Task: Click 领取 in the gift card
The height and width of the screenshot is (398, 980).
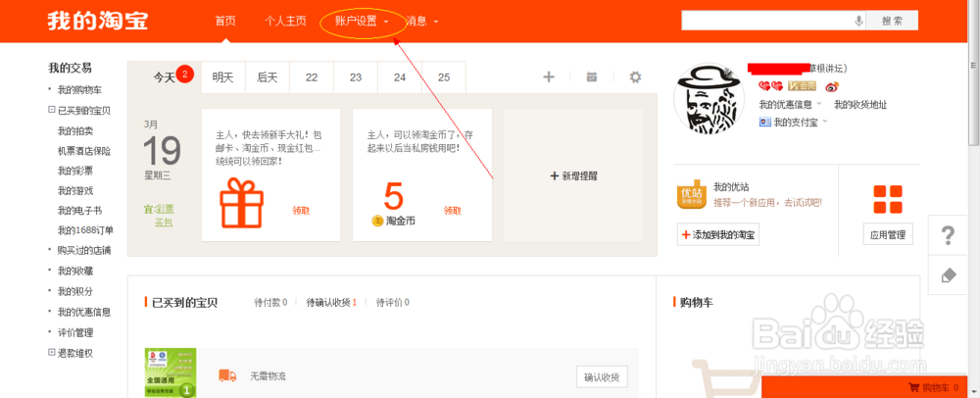Action: point(301,211)
